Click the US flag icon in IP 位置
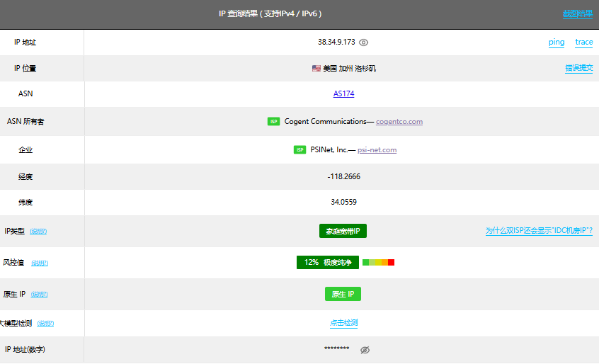This screenshot has width=599, height=364. coord(316,69)
